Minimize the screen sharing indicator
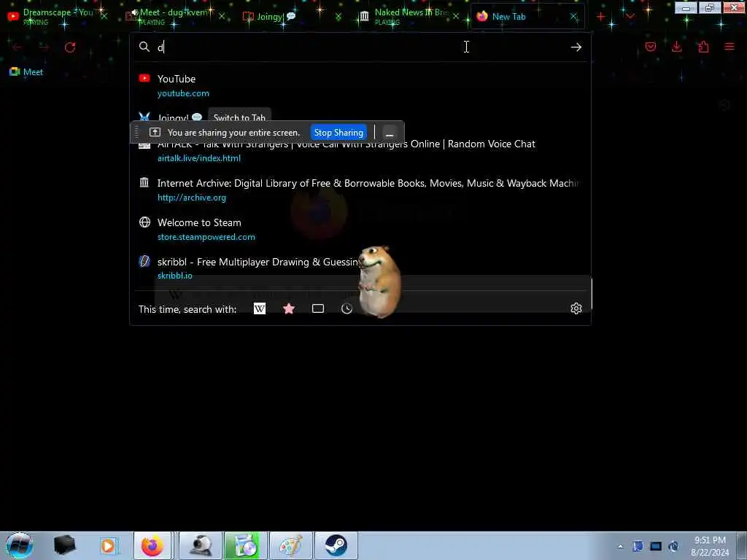 (390, 133)
